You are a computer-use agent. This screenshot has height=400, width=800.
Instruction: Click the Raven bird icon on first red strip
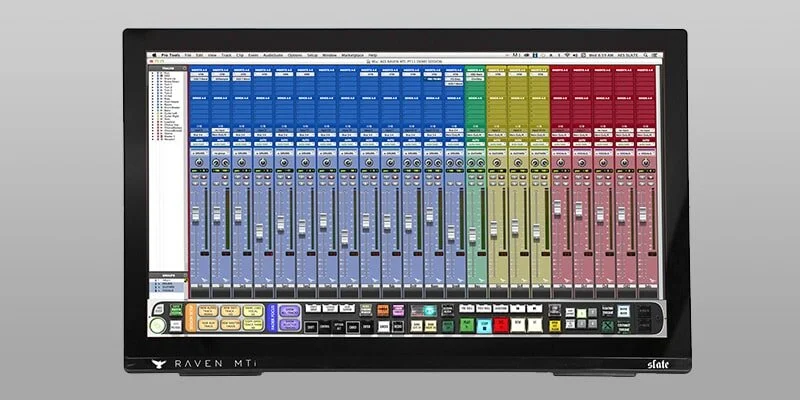[x=567, y=280]
